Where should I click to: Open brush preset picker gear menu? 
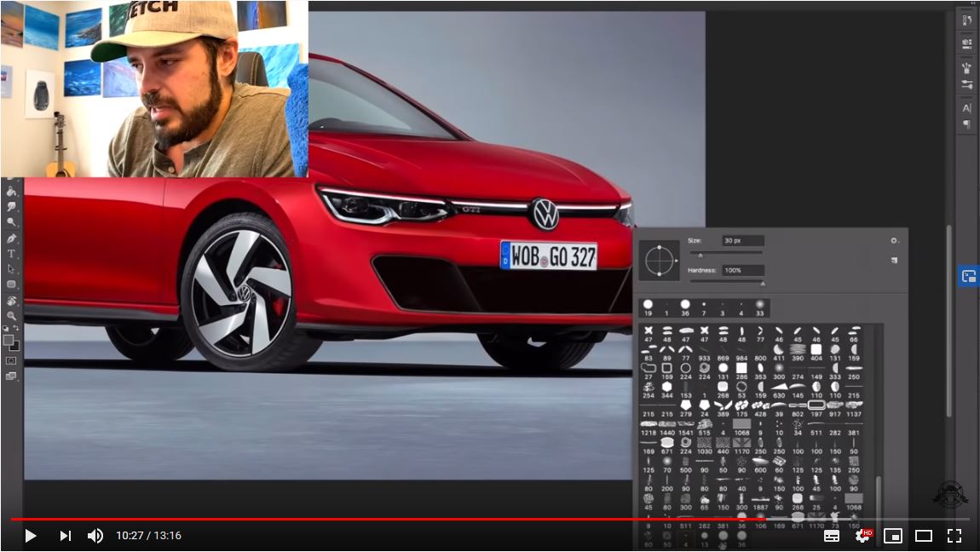coord(894,241)
